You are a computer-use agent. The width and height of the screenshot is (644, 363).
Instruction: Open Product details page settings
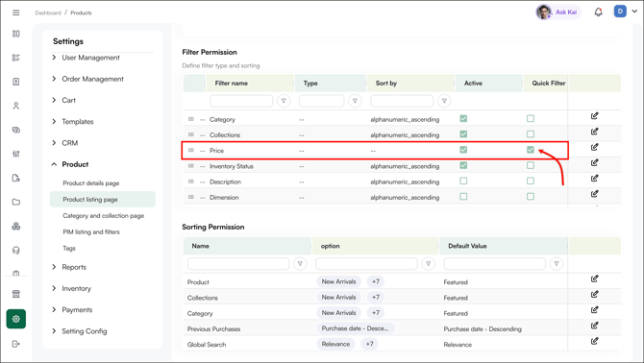90,183
